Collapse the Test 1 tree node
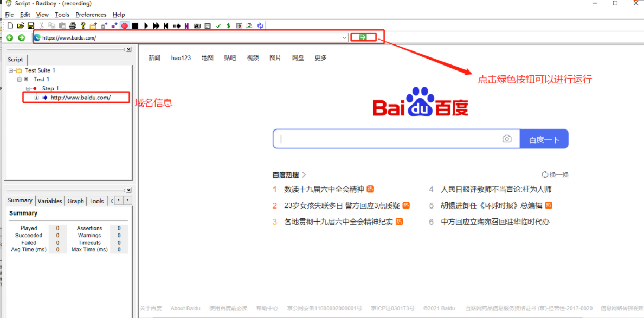The width and height of the screenshot is (644, 318). coord(20,79)
